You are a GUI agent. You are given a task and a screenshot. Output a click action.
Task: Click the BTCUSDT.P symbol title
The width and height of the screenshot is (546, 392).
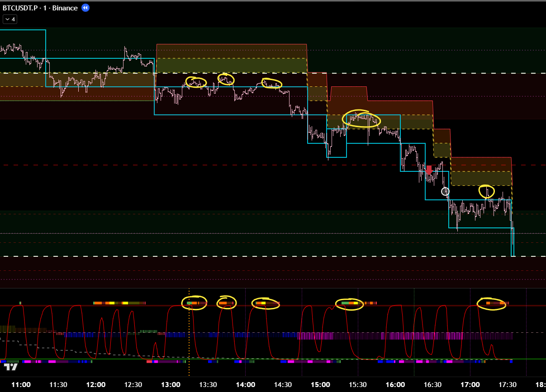20,8
